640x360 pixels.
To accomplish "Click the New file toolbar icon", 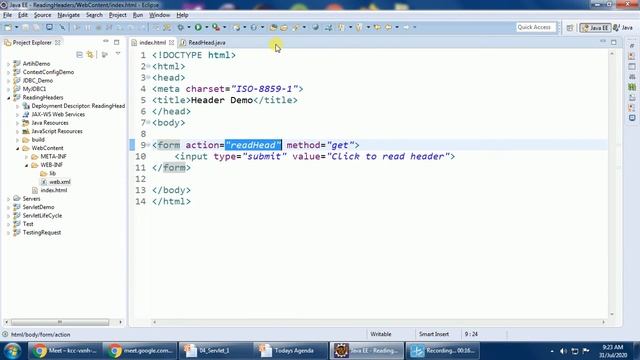I will 8,27.
